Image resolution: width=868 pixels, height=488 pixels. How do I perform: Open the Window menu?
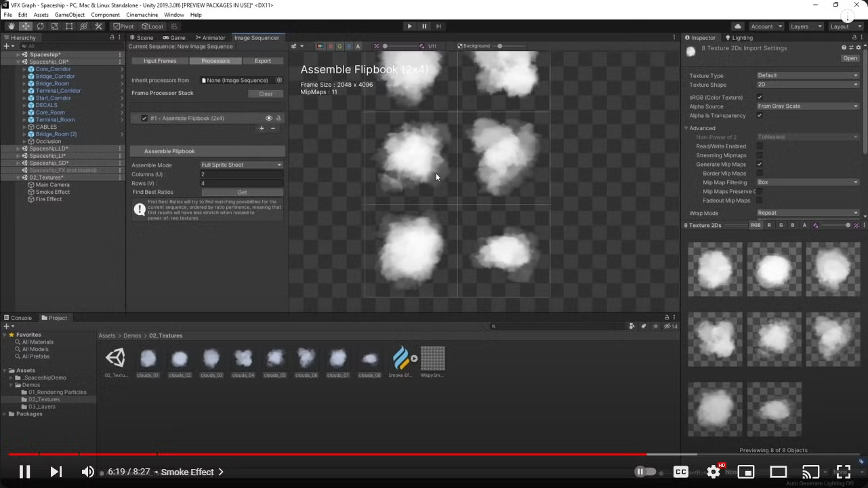pyautogui.click(x=174, y=15)
